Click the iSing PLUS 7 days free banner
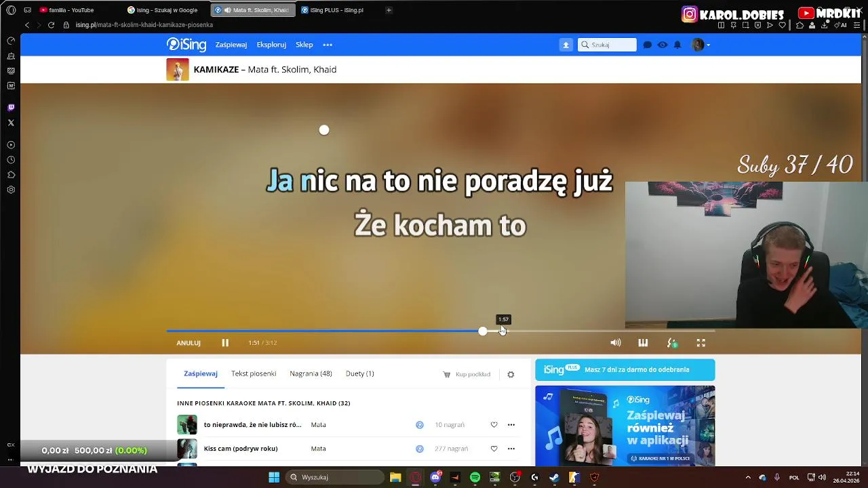 click(625, 369)
